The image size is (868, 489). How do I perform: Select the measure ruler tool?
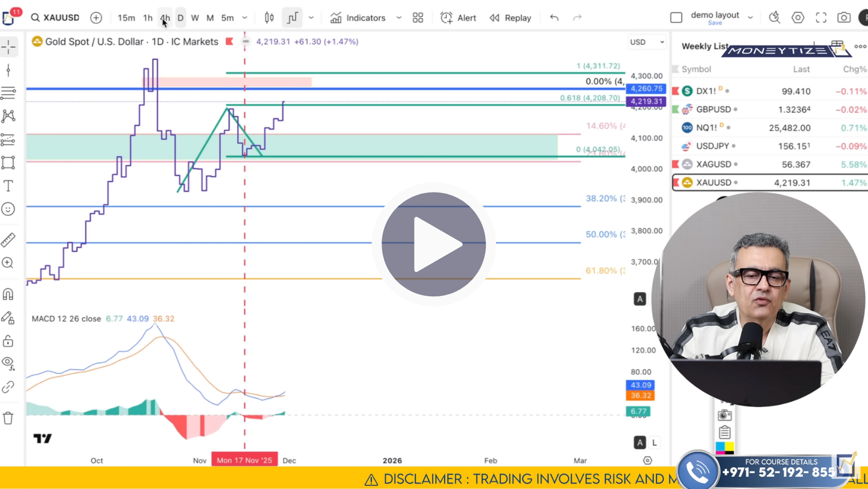(x=8, y=240)
